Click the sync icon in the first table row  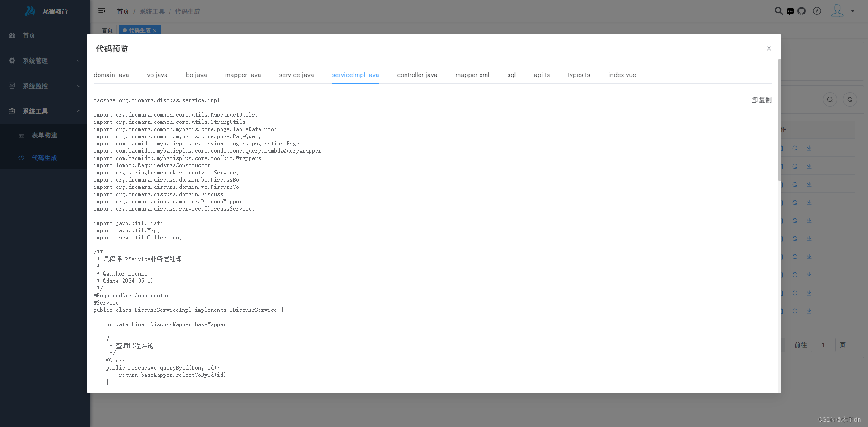(795, 148)
